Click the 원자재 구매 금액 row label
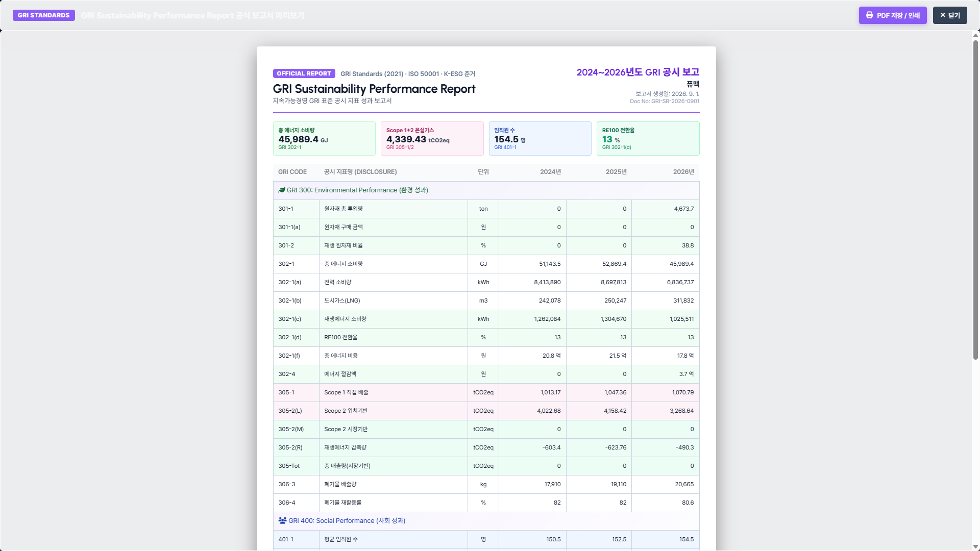Screen dimensions: 980x551 tap(344, 227)
